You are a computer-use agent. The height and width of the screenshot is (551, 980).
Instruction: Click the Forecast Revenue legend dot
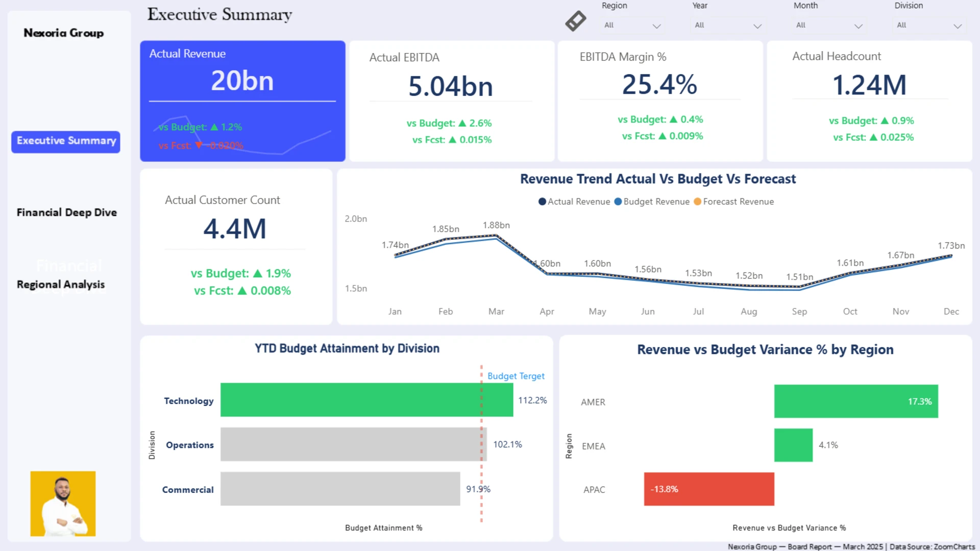click(697, 202)
